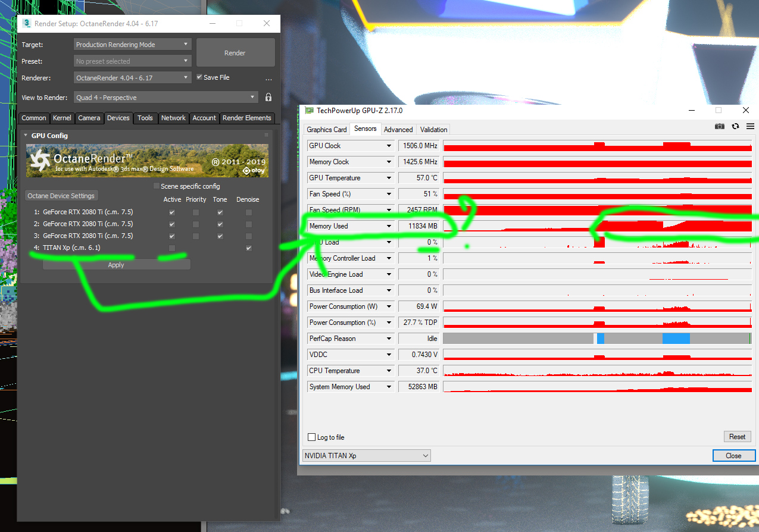Click the TITAN Xp (c.m. 6.1) device row
This screenshot has width=759, height=532.
point(71,248)
